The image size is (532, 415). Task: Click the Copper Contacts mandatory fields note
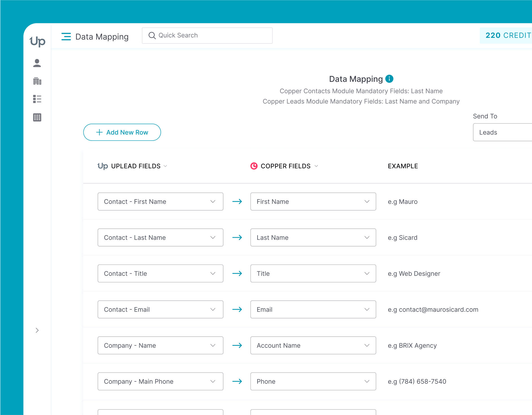[361, 91]
